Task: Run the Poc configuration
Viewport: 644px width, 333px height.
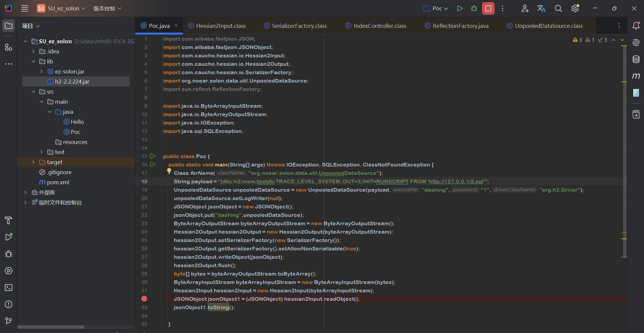Action: 460,8
